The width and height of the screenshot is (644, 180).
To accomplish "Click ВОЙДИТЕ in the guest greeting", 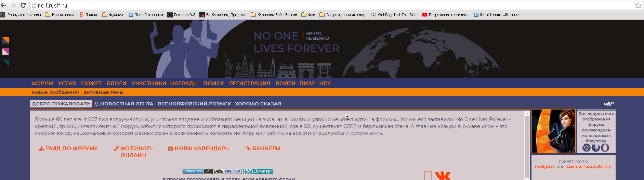I will pyautogui.click(x=545, y=167).
